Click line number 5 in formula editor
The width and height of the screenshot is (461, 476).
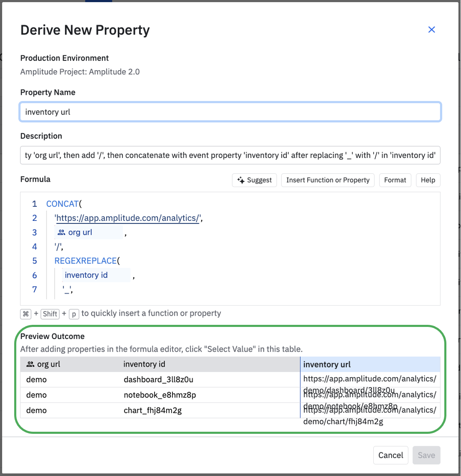(x=35, y=261)
